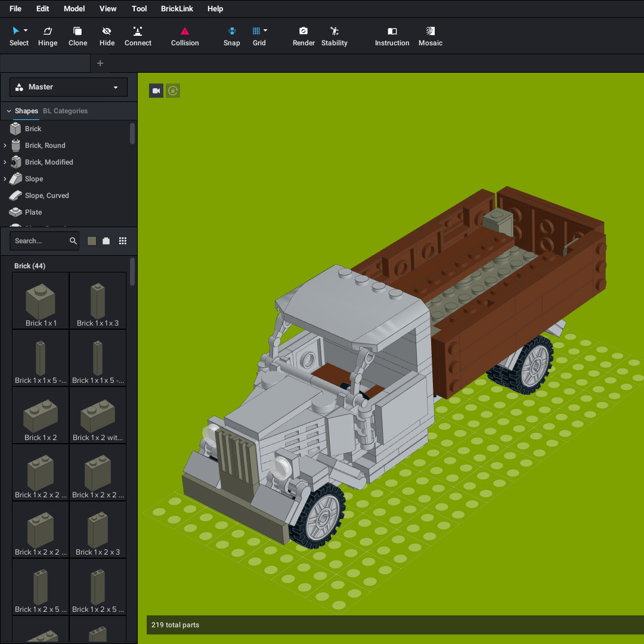Select the Hinge tool
Image resolution: width=644 pixels, height=644 pixels.
(48, 36)
